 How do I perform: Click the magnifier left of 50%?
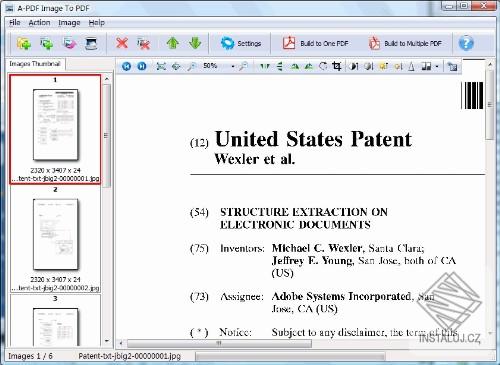(x=191, y=66)
